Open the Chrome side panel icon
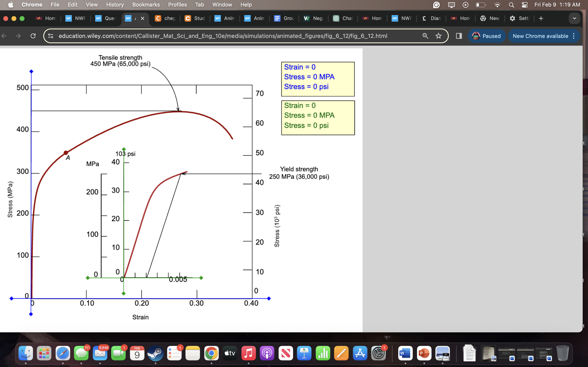 pyautogui.click(x=459, y=36)
